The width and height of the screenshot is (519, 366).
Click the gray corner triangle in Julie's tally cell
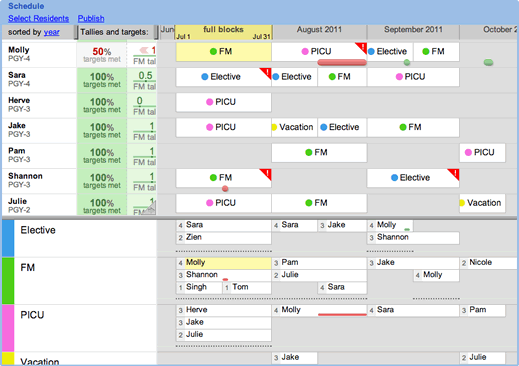pyautogui.click(x=151, y=209)
